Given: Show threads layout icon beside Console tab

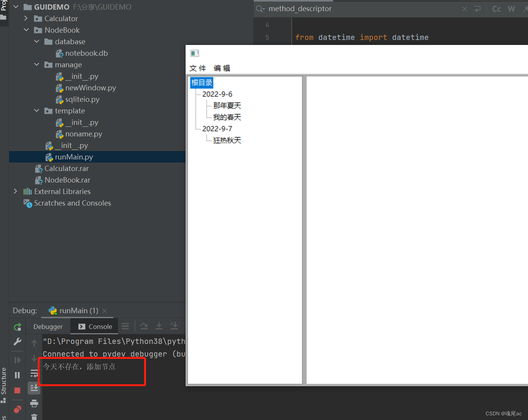Looking at the screenshot, I should (125, 326).
